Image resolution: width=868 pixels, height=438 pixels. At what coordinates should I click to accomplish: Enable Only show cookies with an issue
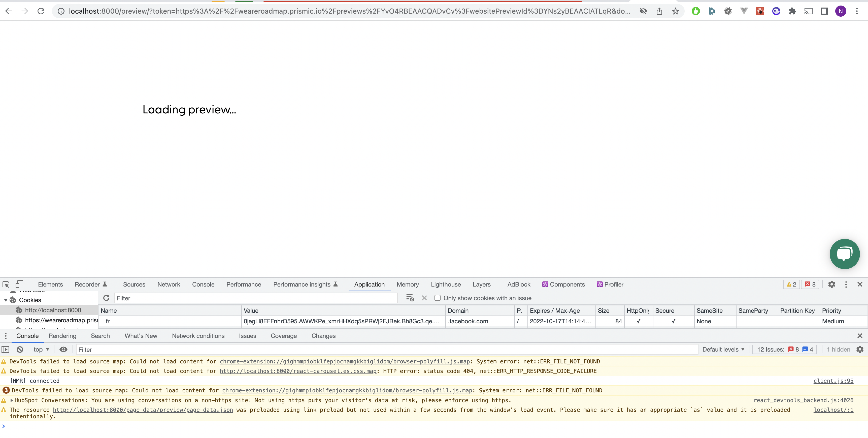(437, 298)
